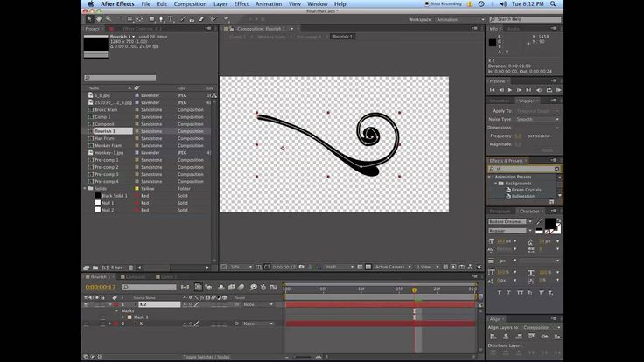Open the Composition menu
The width and height of the screenshot is (644, 362).
(x=191, y=4)
